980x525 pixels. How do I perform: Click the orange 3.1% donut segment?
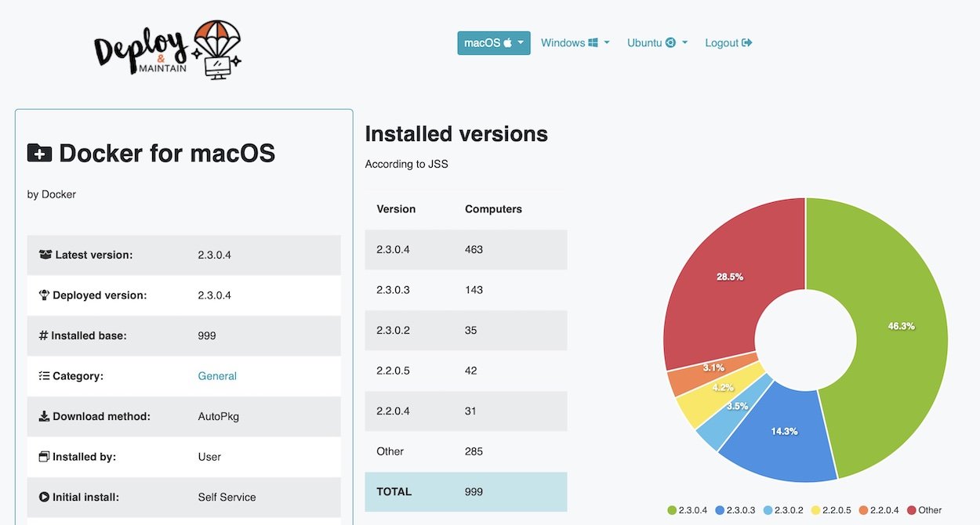[x=713, y=367]
